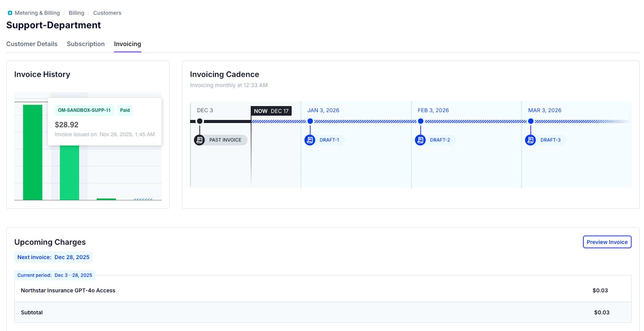The width and height of the screenshot is (644, 331).
Task: Click the Preview Invoice button
Action: [x=607, y=242]
